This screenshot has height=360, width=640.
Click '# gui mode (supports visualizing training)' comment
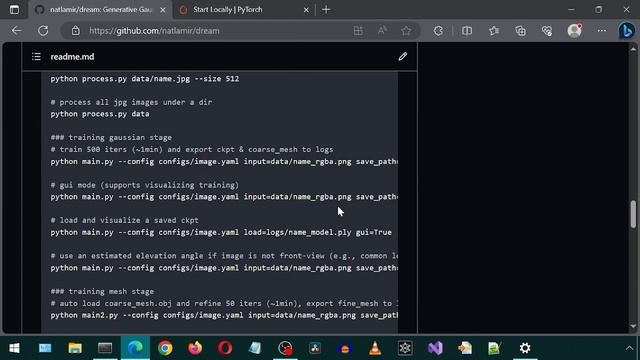click(x=145, y=185)
